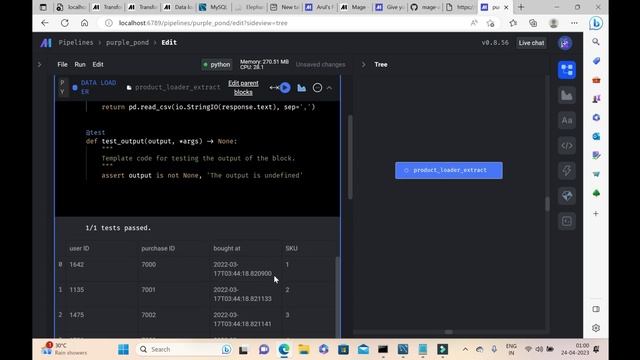Open the diamond Extensions sidebar icon

click(x=567, y=196)
